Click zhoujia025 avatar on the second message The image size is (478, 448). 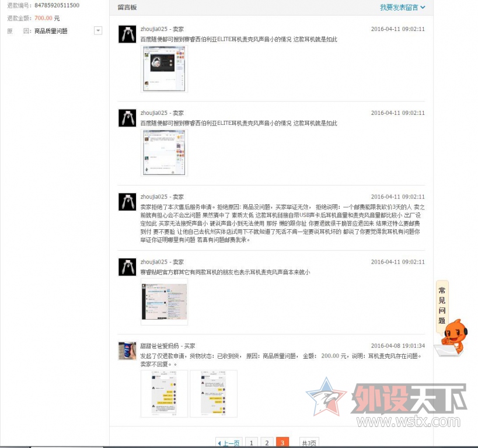(127, 118)
